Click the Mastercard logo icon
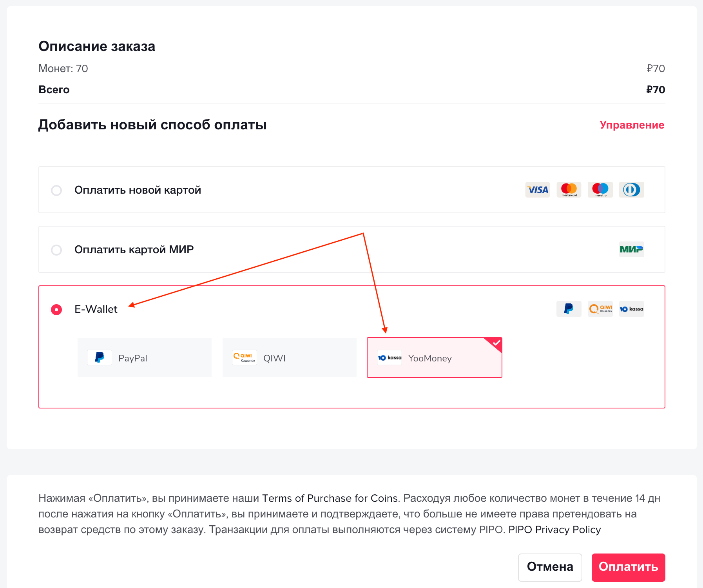The height and width of the screenshot is (588, 703). coord(569,190)
